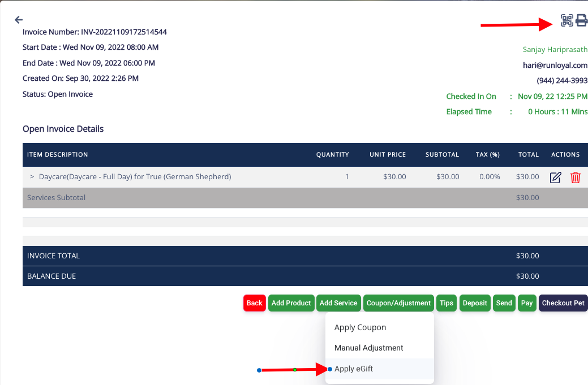Click the Deposit button

coord(475,303)
